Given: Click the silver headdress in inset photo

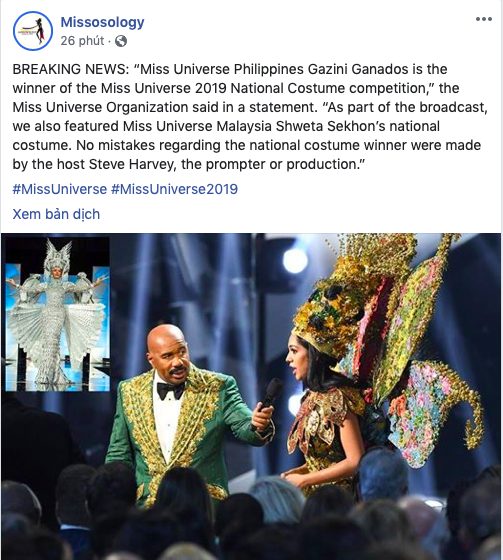Looking at the screenshot, I should (x=57, y=256).
